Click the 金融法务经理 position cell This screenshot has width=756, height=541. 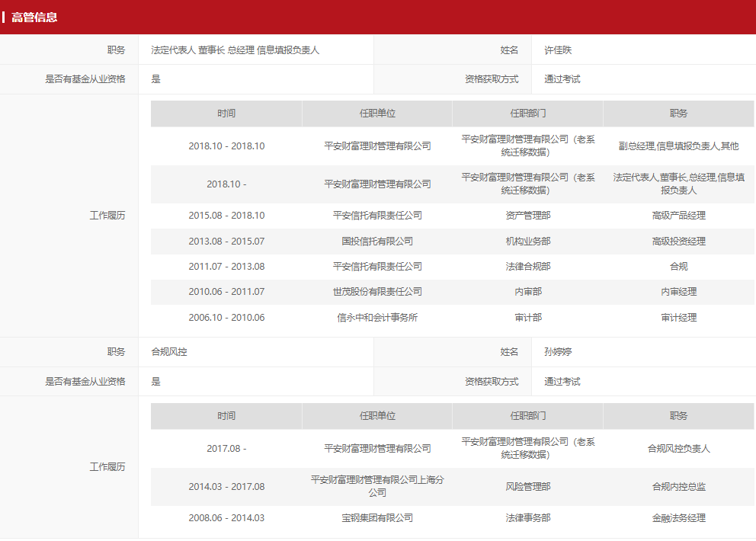point(678,518)
